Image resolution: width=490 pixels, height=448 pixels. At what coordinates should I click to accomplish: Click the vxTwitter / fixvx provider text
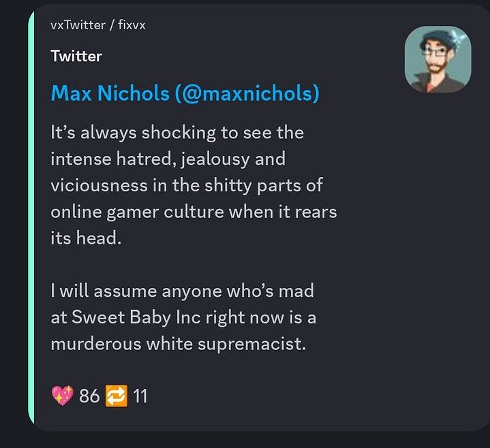[x=98, y=25]
